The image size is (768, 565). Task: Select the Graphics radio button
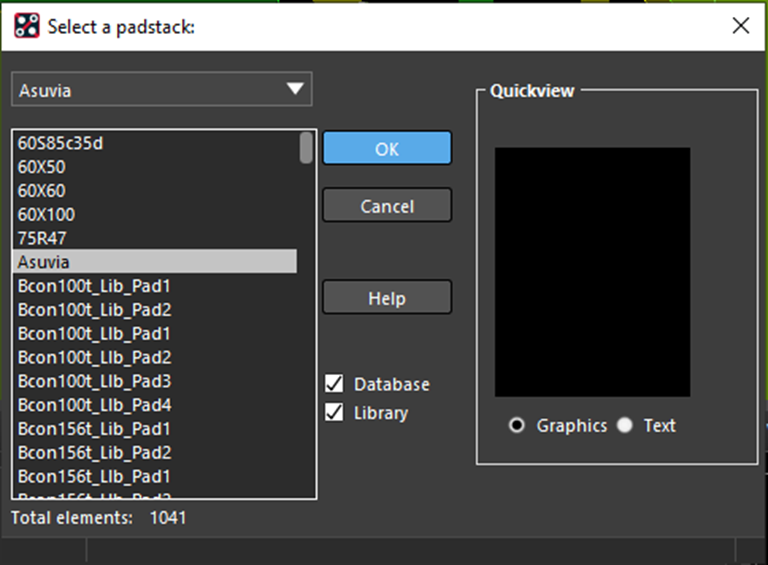click(x=516, y=425)
